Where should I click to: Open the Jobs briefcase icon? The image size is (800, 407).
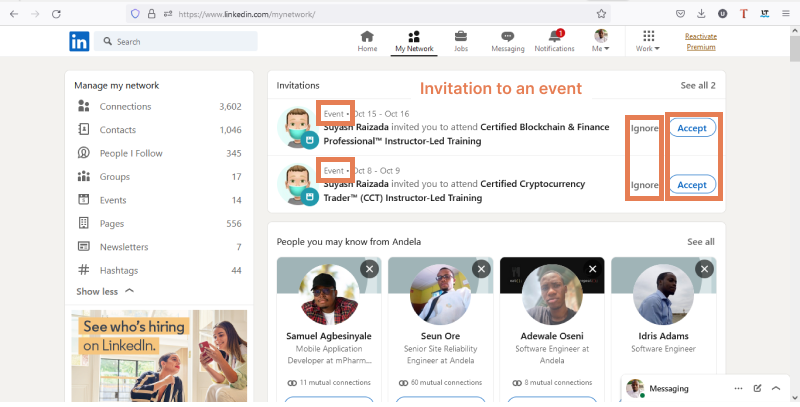461,41
